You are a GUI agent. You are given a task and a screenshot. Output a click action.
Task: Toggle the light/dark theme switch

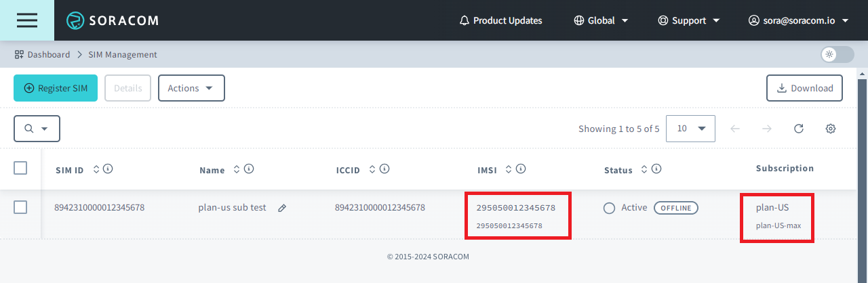click(x=837, y=55)
